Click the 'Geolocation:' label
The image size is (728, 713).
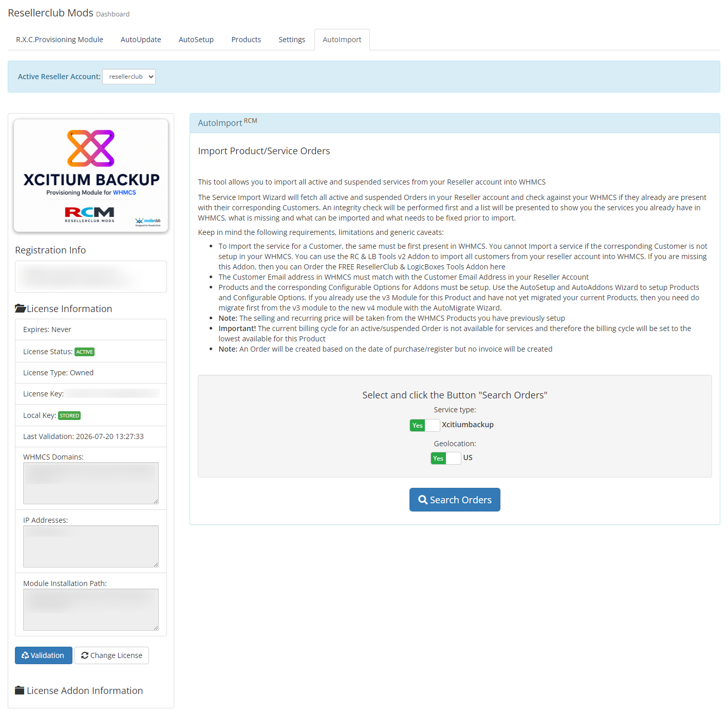tap(455, 444)
